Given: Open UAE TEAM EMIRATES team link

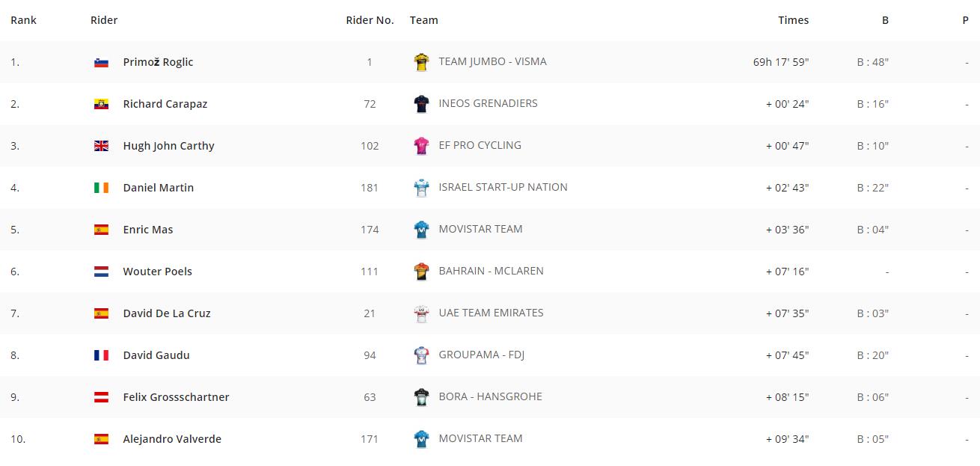Looking at the screenshot, I should (491, 313).
